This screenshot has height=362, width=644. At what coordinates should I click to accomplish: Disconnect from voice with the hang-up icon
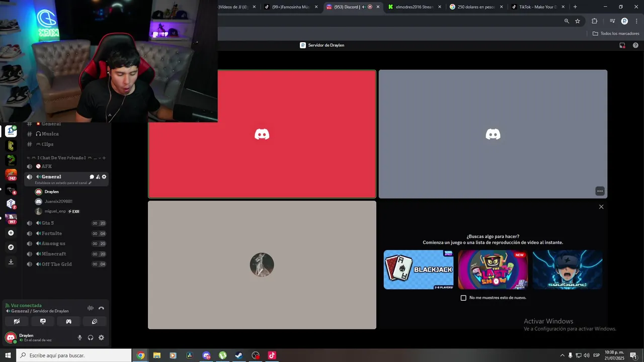pos(101,308)
